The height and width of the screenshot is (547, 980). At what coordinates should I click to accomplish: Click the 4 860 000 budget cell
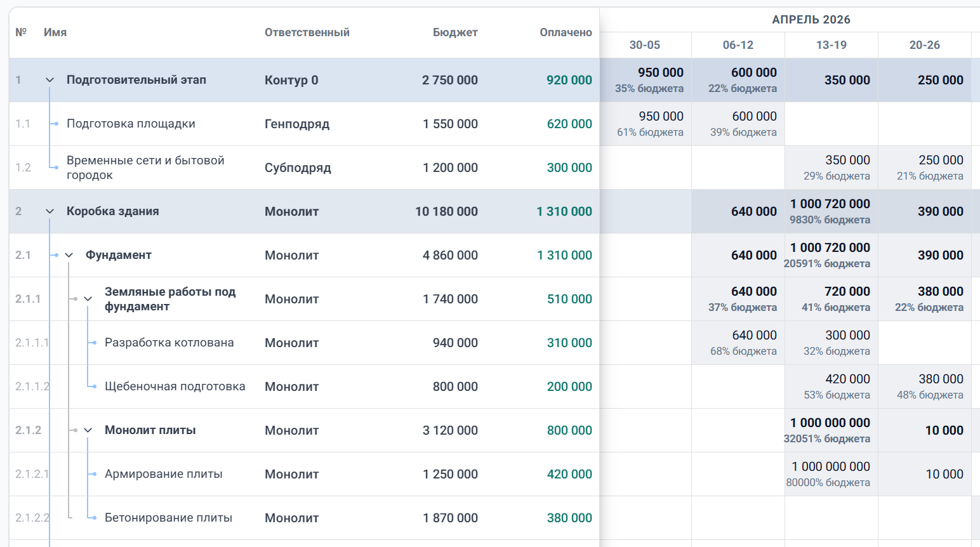(451, 255)
